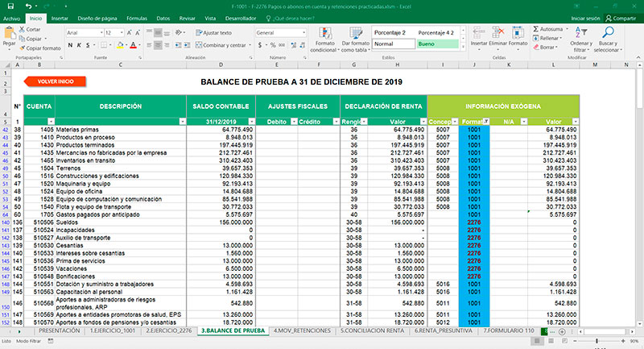Toggle bottom vertical alignment
Viewport: 644px width, 349px height.
167,32
